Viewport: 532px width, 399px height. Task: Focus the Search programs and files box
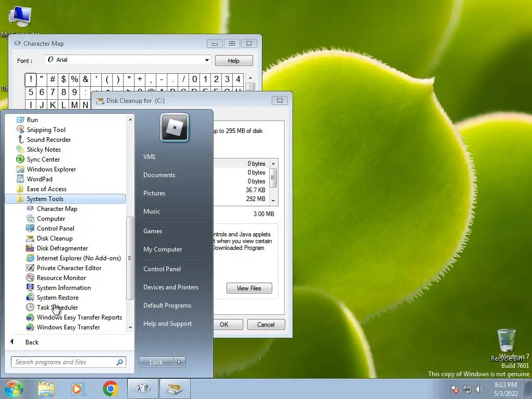tap(69, 362)
